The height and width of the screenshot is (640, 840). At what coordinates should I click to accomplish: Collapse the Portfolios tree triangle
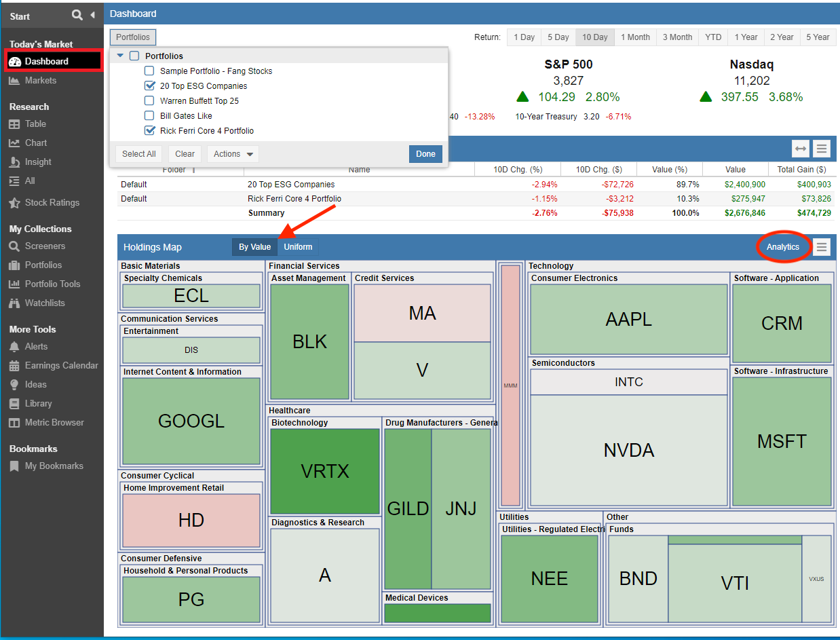[x=120, y=56]
